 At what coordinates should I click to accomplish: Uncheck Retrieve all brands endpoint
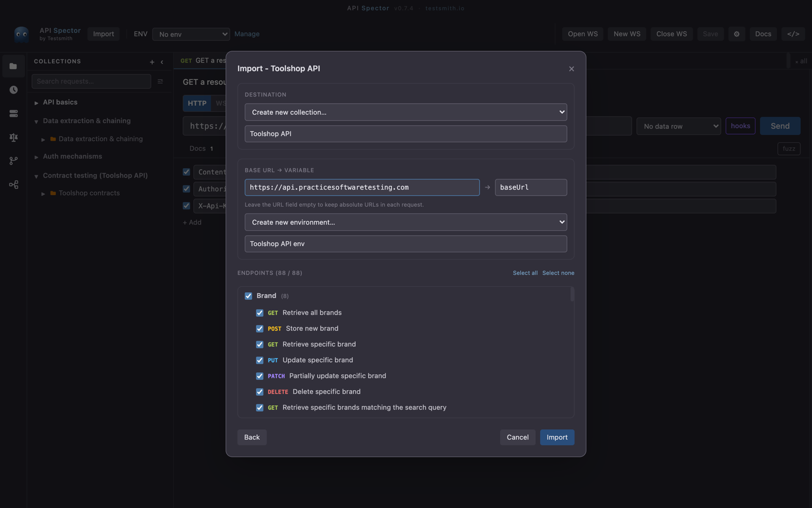[259, 313]
